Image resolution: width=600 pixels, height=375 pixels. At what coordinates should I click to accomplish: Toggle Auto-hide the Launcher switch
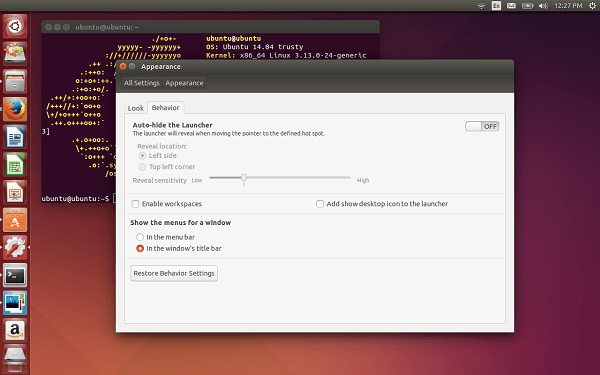click(x=482, y=126)
